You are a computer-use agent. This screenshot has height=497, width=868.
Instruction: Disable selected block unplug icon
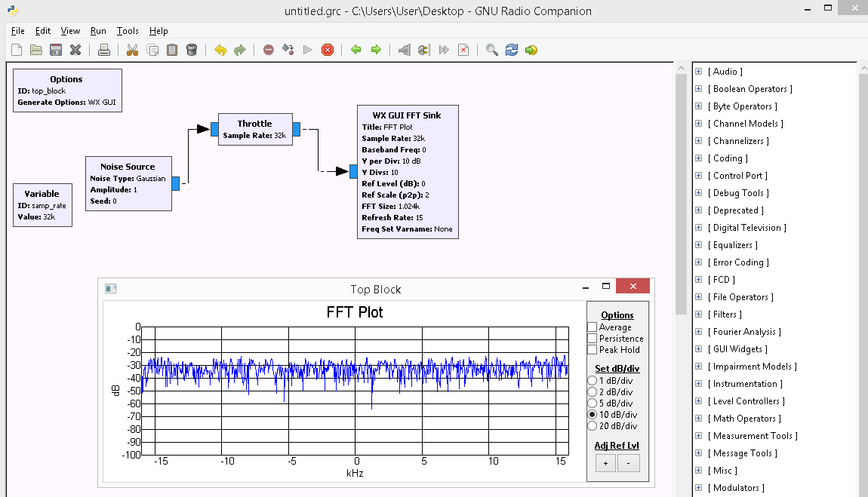click(x=424, y=51)
